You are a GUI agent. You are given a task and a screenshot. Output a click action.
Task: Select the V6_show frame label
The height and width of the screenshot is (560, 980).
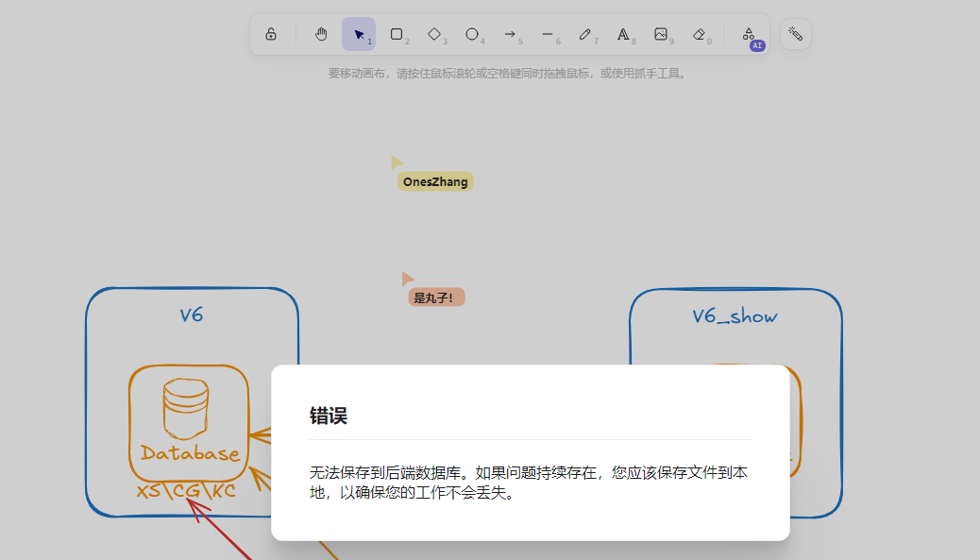point(735,316)
